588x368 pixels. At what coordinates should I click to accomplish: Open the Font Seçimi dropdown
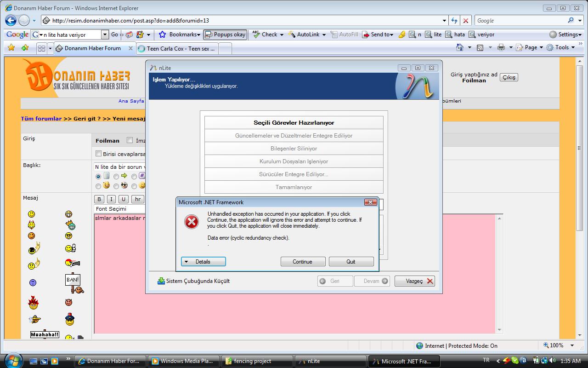pyautogui.click(x=119, y=209)
